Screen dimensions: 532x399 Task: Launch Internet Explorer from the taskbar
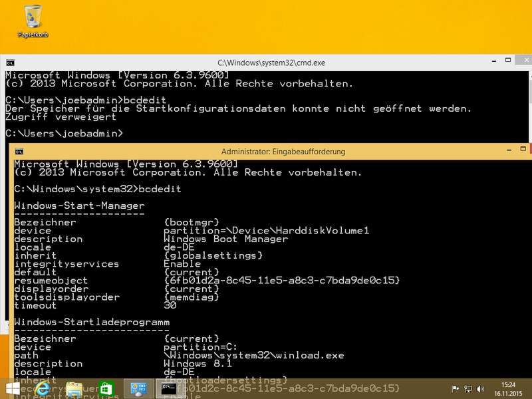click(x=43, y=388)
